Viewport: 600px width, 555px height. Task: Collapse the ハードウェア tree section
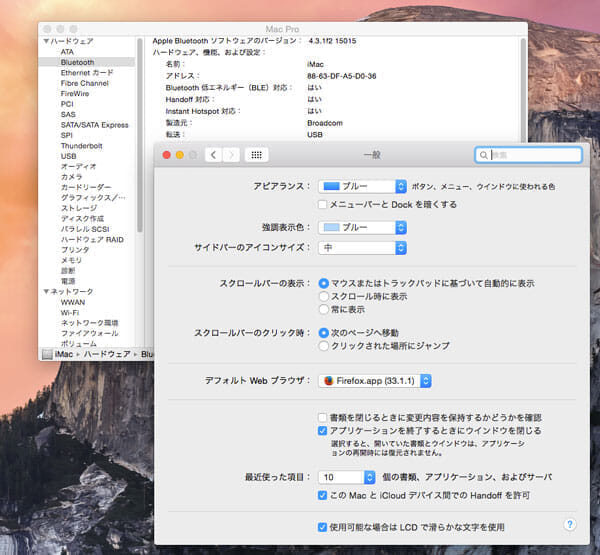click(x=45, y=41)
